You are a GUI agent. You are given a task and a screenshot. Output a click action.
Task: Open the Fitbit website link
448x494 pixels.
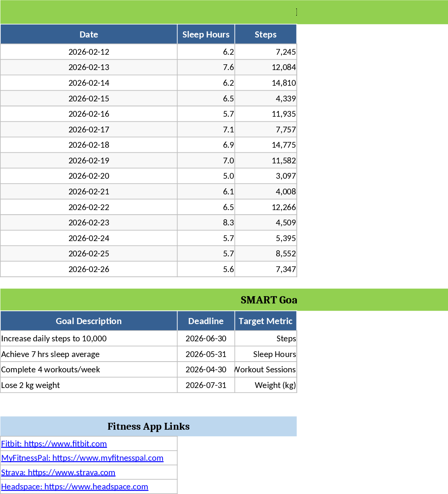[x=54, y=443]
